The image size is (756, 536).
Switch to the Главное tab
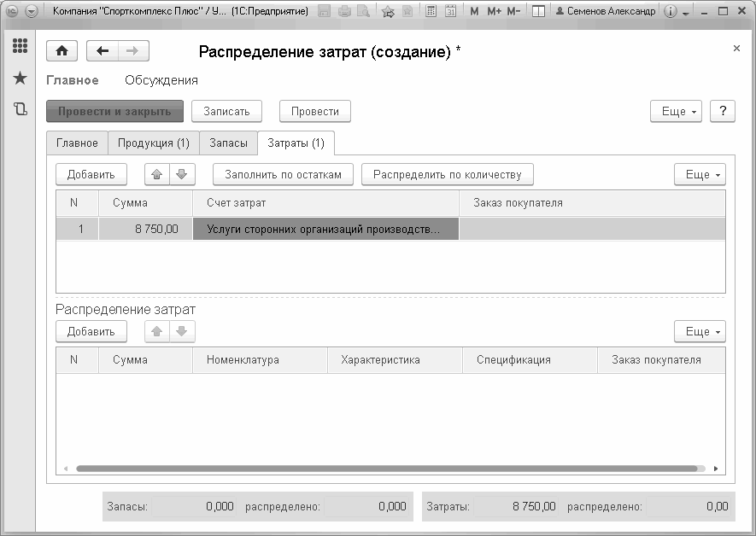77,143
